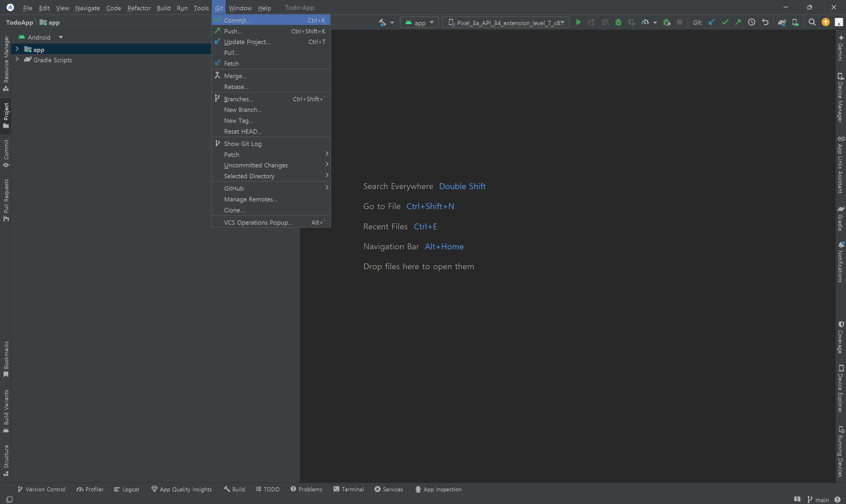Expand the Gradle Scripts tree node
Viewport: 846px width, 504px height.
click(17, 59)
